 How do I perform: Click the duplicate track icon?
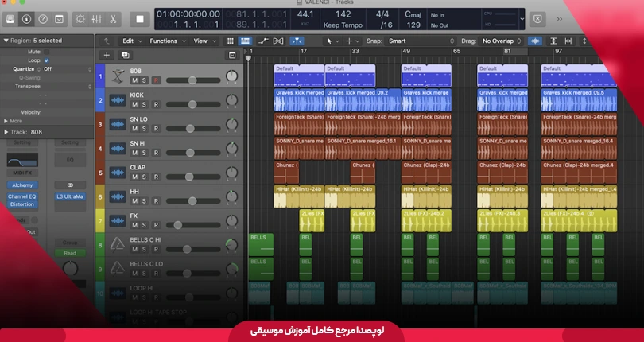126,55
